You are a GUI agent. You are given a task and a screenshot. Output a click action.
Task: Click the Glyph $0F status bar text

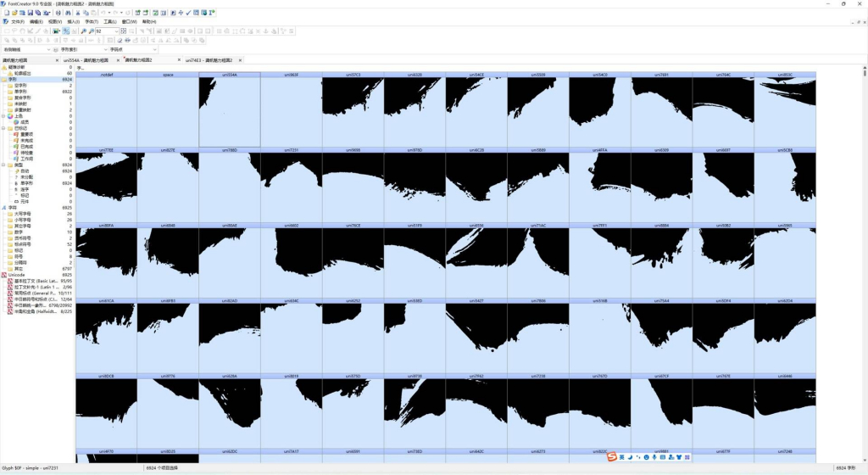(x=30, y=468)
